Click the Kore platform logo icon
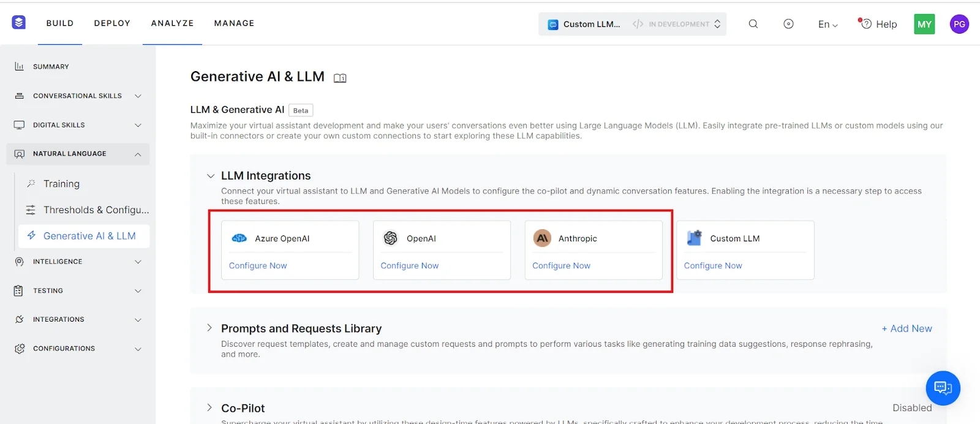The height and width of the screenshot is (424, 980). point(19,23)
